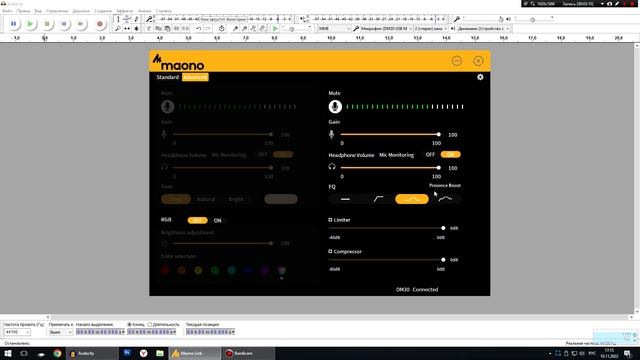Click the recording meter microphone icon
Image resolution: width=640 pixels, height=360 pixels.
click(x=149, y=19)
